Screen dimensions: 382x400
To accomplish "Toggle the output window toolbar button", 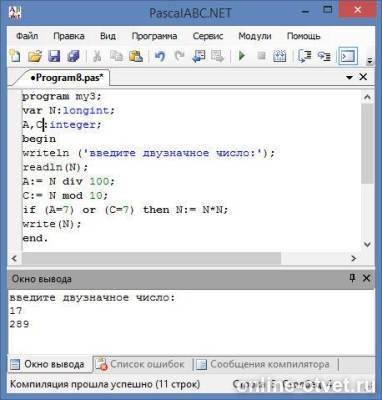I will [x=348, y=56].
